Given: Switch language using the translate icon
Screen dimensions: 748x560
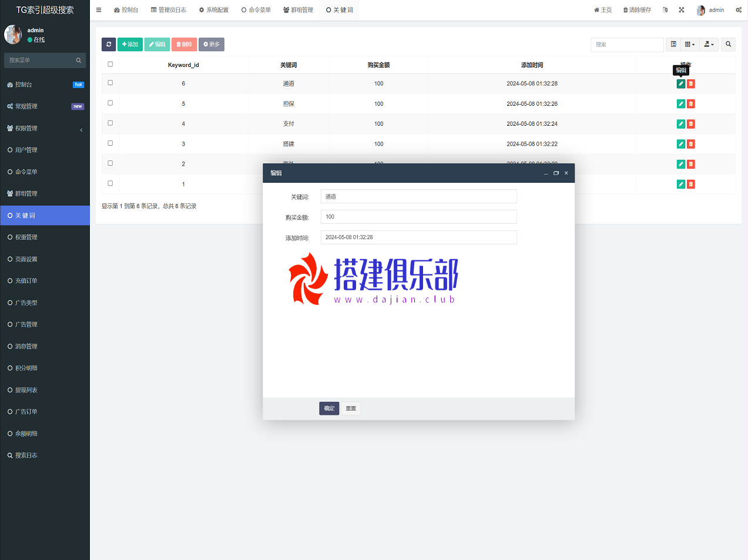Looking at the screenshot, I should click(665, 10).
